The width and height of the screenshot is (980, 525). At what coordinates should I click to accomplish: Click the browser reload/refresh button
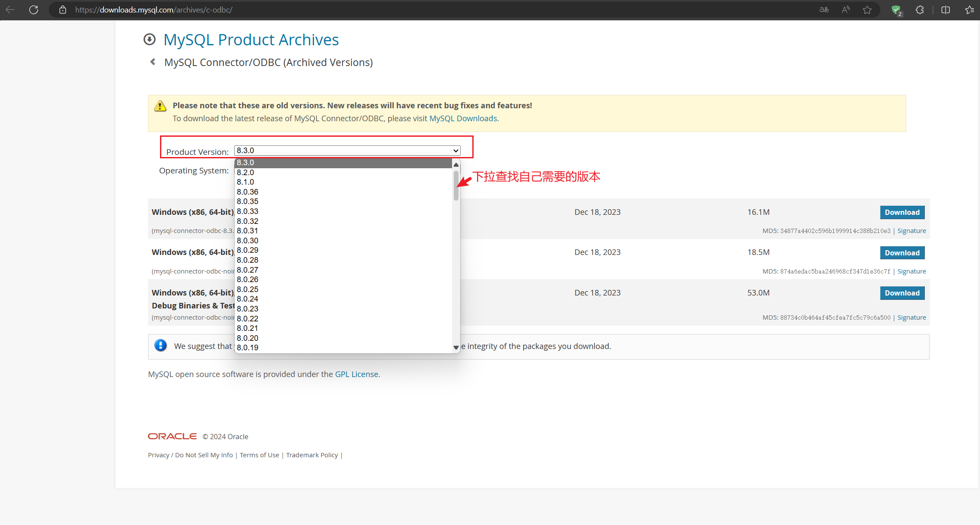[x=33, y=10]
